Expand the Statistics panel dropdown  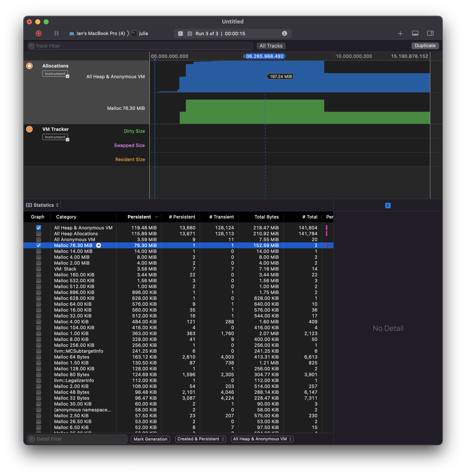(x=43, y=205)
